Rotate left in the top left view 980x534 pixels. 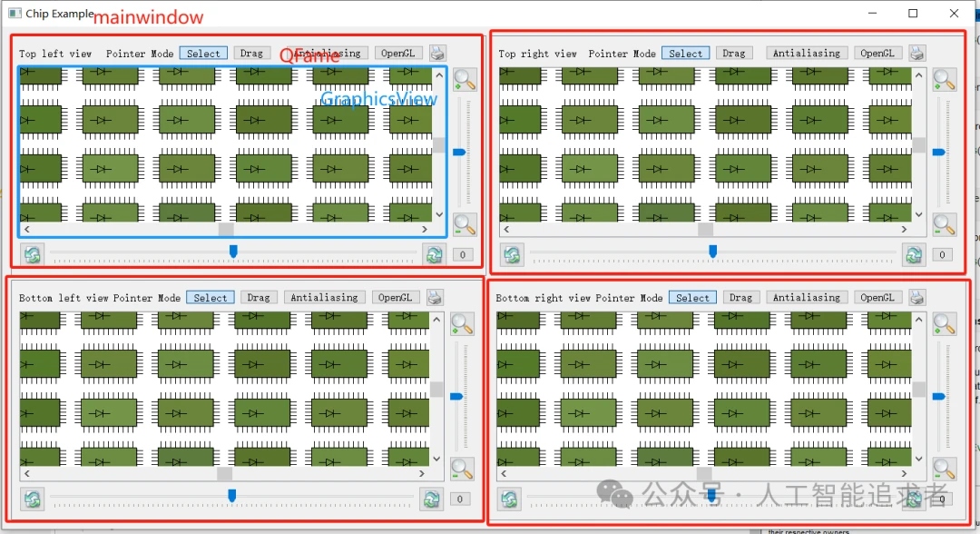33,254
